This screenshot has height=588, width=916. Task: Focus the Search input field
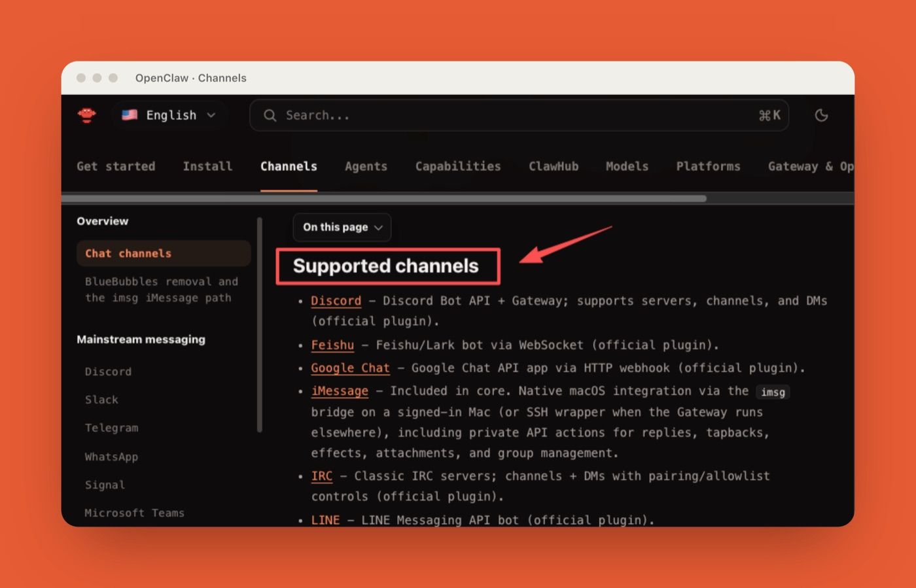519,115
